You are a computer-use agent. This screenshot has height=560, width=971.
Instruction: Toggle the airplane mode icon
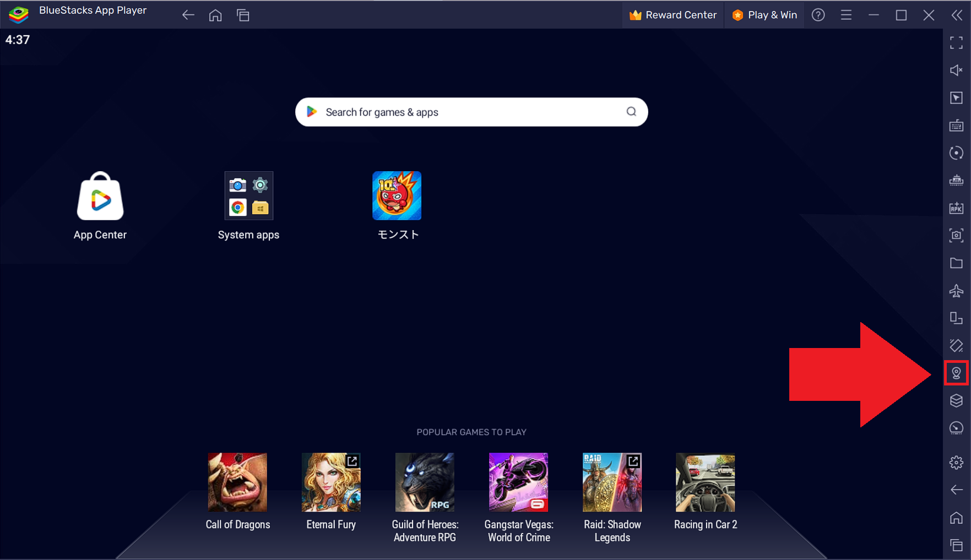pyautogui.click(x=957, y=290)
